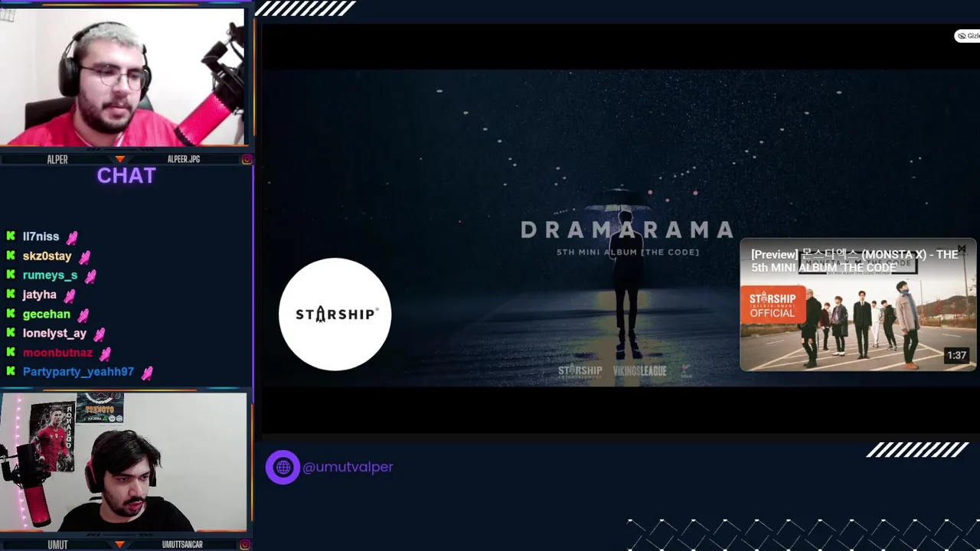Open the MONSTA X preview video thumbnail
Screen dimensions: 980x551
857,305
